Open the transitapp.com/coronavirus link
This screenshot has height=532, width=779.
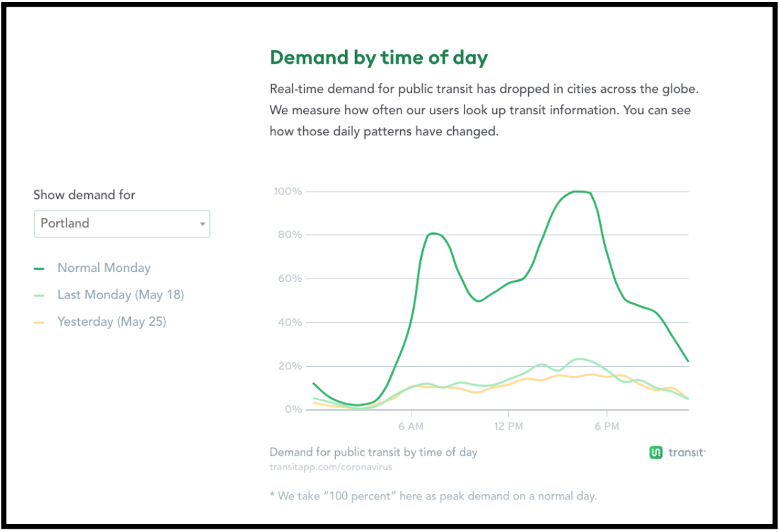click(x=331, y=467)
